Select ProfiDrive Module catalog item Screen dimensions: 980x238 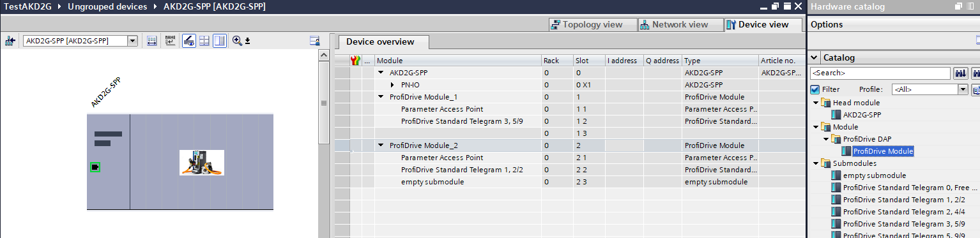tap(883, 151)
